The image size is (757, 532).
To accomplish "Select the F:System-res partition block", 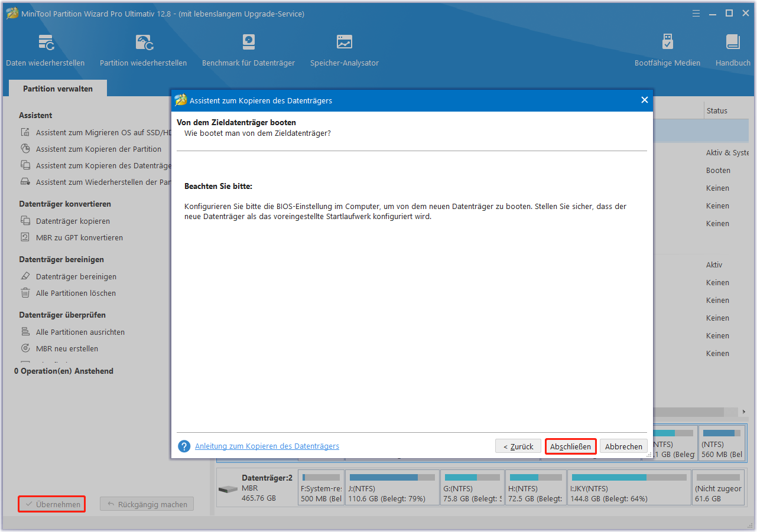I will 321,487.
